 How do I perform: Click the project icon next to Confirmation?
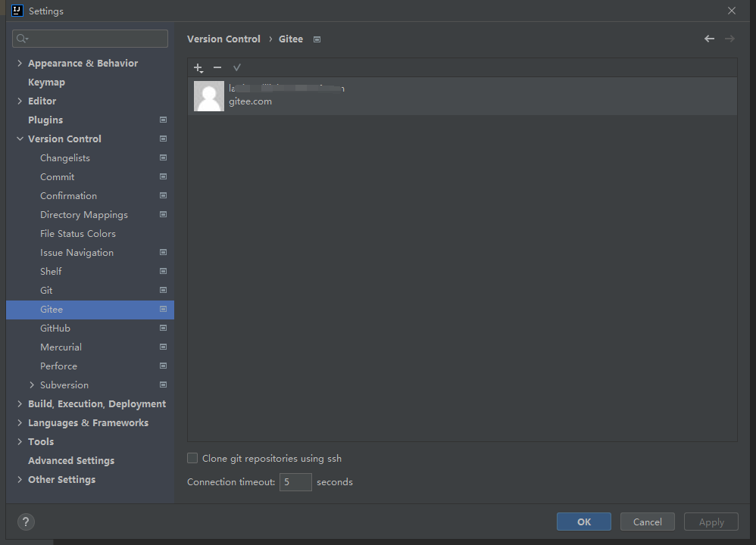point(164,195)
